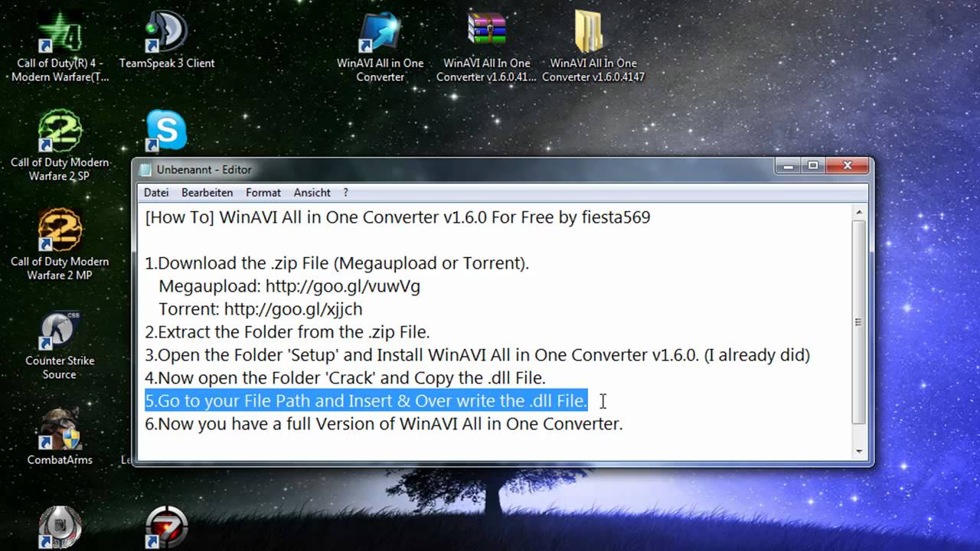Click the '1.Download the .zip File' line

coord(337,263)
